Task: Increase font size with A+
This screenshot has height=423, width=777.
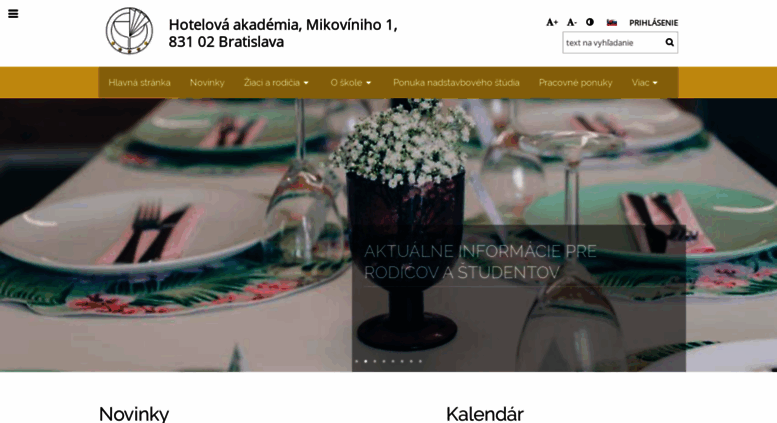Action: click(552, 22)
